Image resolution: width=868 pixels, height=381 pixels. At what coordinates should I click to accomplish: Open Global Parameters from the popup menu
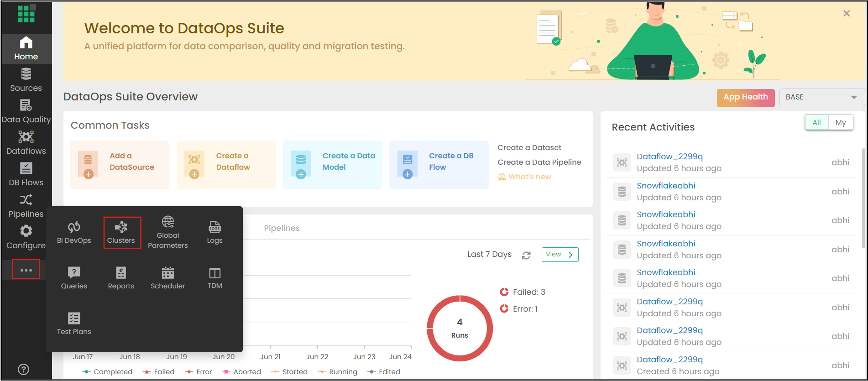(x=168, y=233)
